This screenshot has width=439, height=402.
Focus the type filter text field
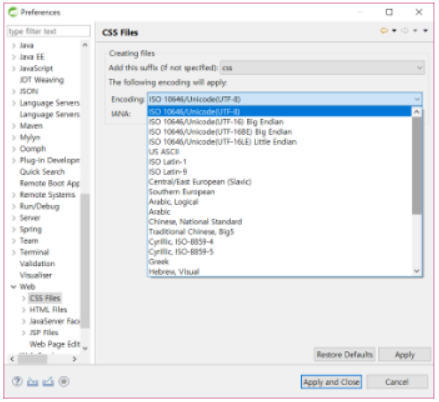tap(48, 31)
